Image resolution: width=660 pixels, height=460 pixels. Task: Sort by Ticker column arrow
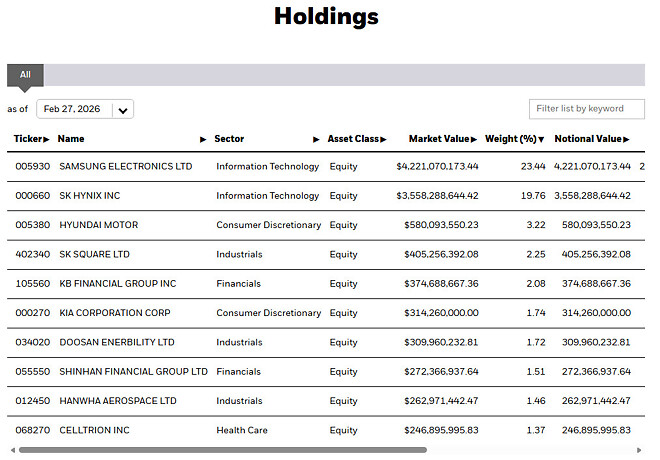[x=46, y=139]
